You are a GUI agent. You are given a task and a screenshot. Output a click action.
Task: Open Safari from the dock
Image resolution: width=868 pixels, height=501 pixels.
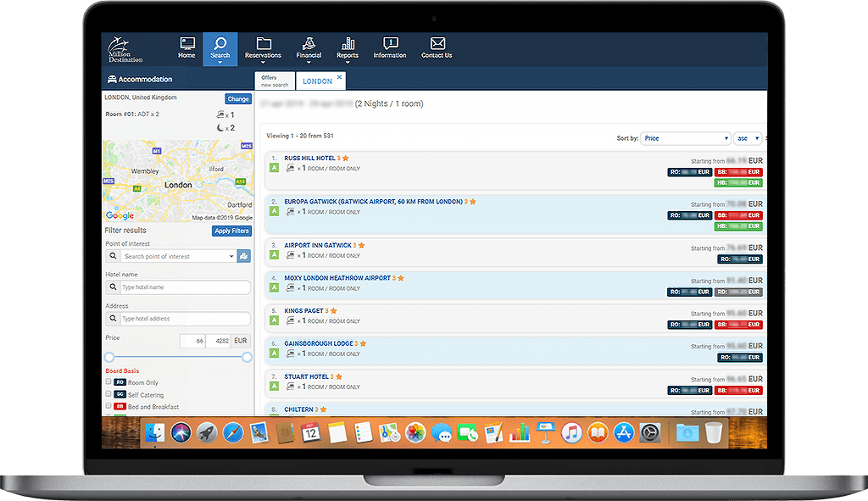click(233, 433)
